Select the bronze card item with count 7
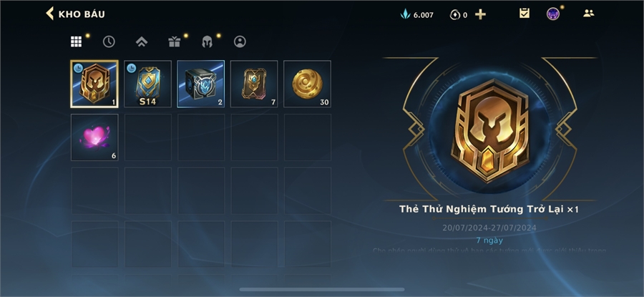Screen dimensions: 644x297 pos(254,84)
